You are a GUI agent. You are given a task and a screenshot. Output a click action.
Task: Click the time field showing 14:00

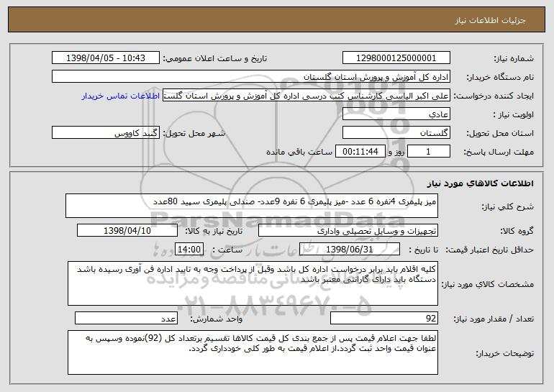189,249
